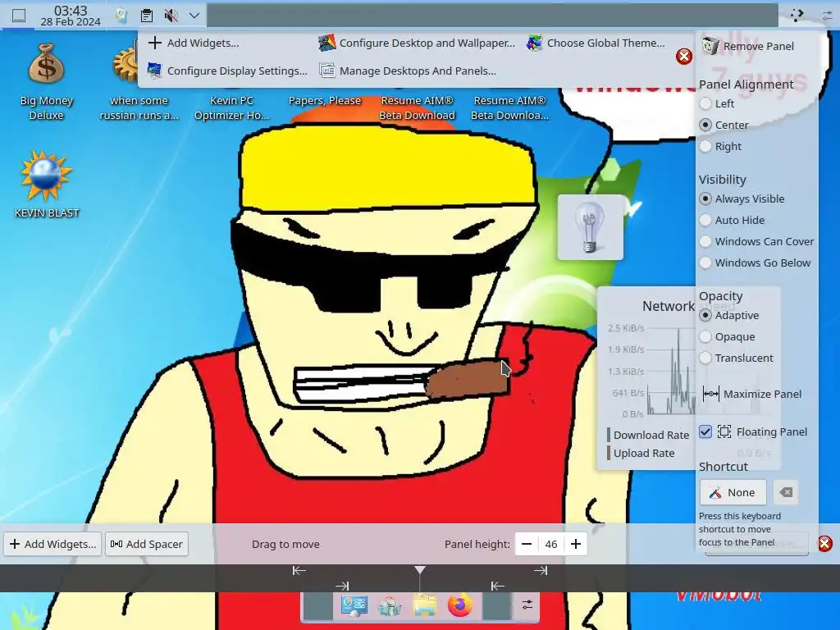Select the 'Resume AIM® Beta Downloa...' desktop label
The height and width of the screenshot is (630, 840).
509,107
